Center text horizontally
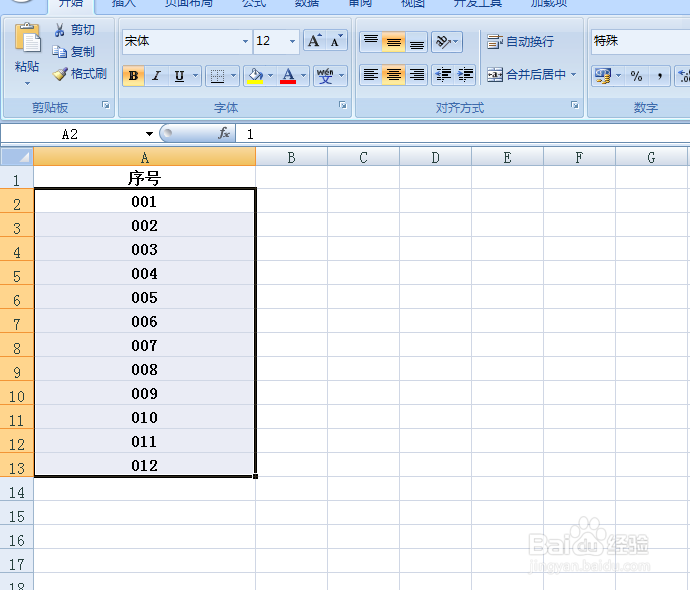The width and height of the screenshot is (690, 590). point(393,74)
